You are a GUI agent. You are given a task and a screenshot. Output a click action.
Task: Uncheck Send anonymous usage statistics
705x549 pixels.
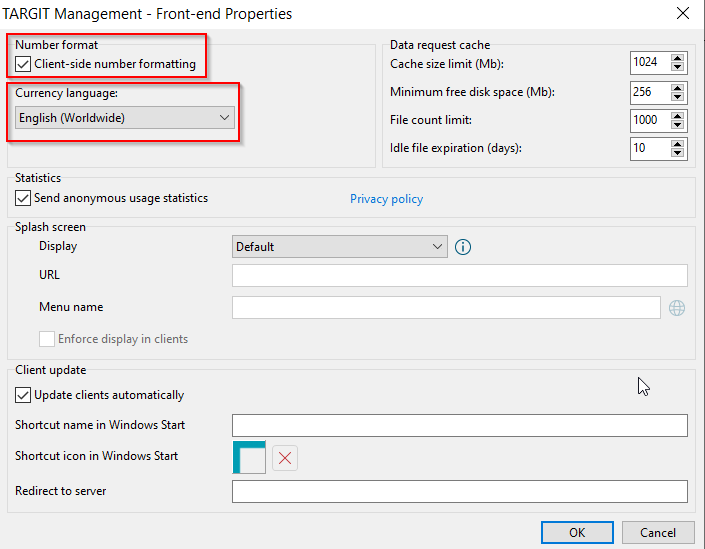click(x=23, y=198)
